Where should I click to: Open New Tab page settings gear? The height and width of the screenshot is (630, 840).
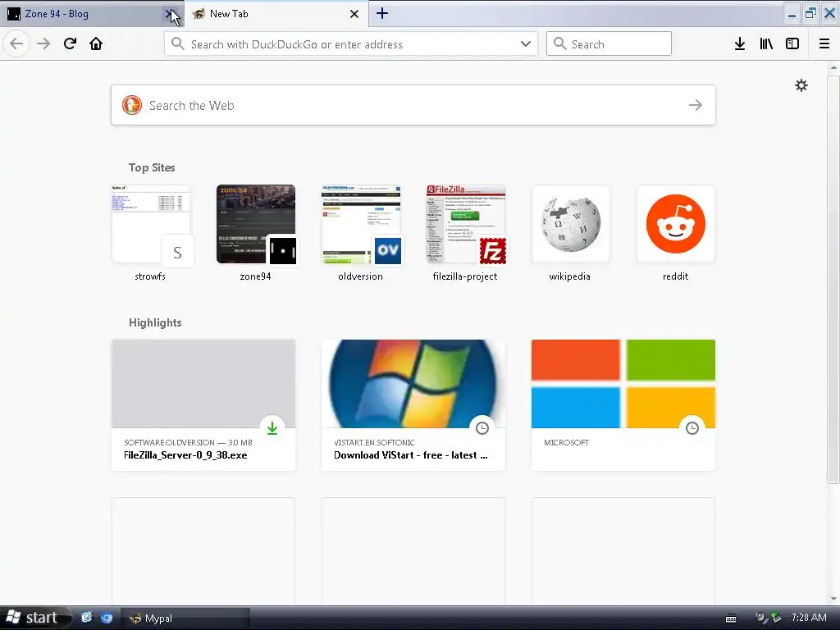pos(801,85)
